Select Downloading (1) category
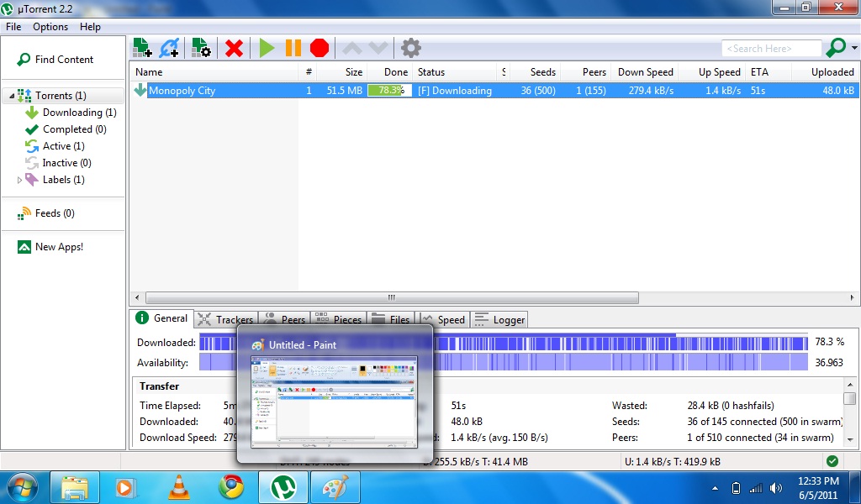The width and height of the screenshot is (861, 504). coord(80,113)
